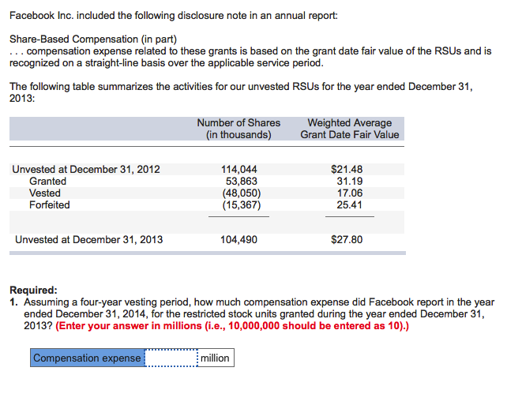
Task: Click the 25.41 forfeited fair value
Action: pyautogui.click(x=350, y=204)
